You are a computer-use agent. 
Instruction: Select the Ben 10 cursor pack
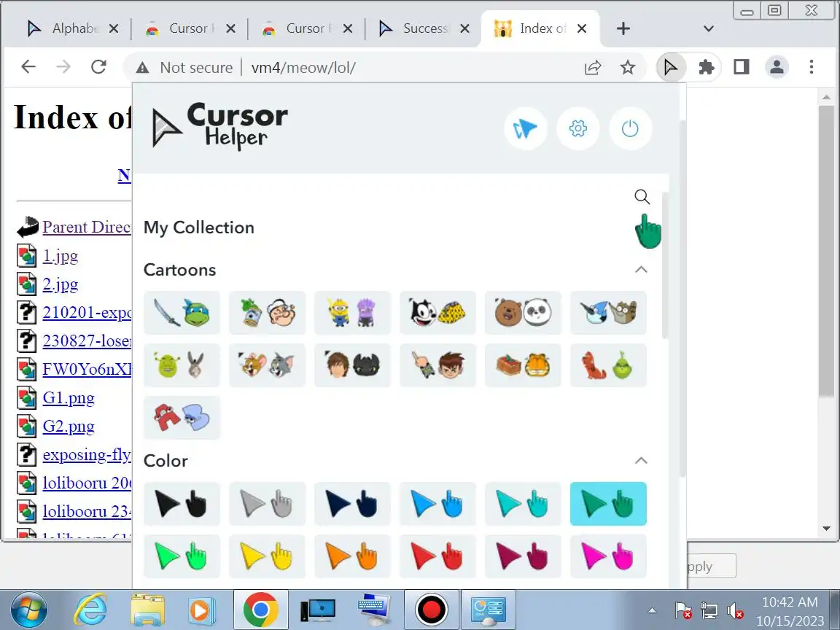[437, 365]
